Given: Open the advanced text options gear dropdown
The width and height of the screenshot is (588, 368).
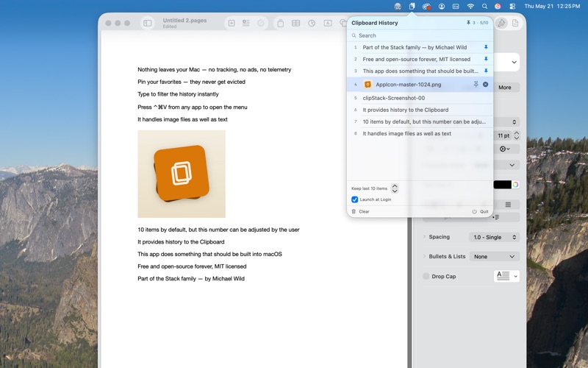Looking at the screenshot, I should (505, 149).
